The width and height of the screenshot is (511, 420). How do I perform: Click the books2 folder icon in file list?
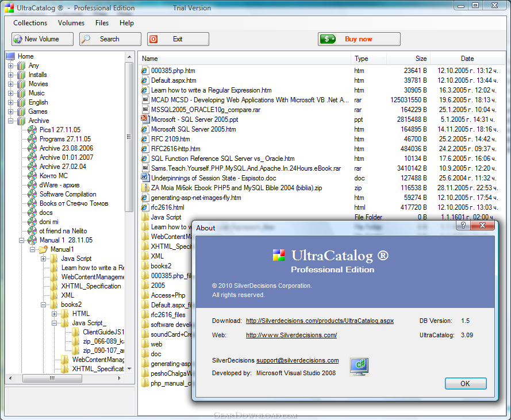tap(145, 266)
